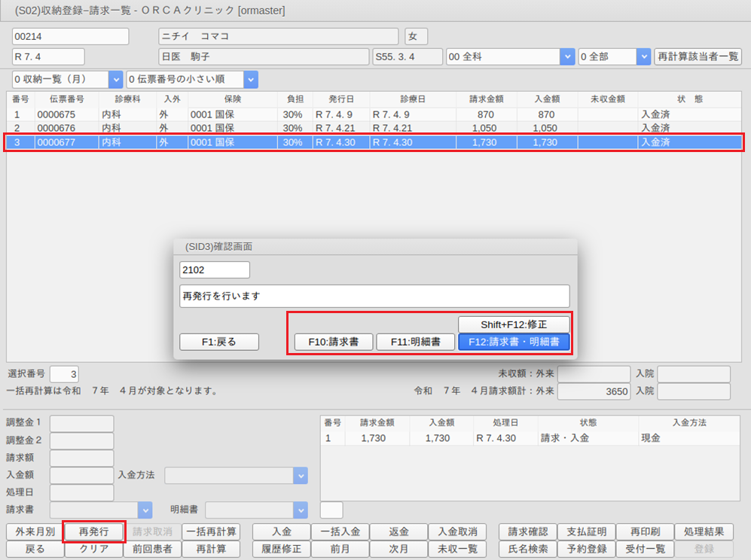Viewport: 751px width, 560px height.
Task: Open the 0 収納一覧（月） dropdown
Action: [x=115, y=79]
